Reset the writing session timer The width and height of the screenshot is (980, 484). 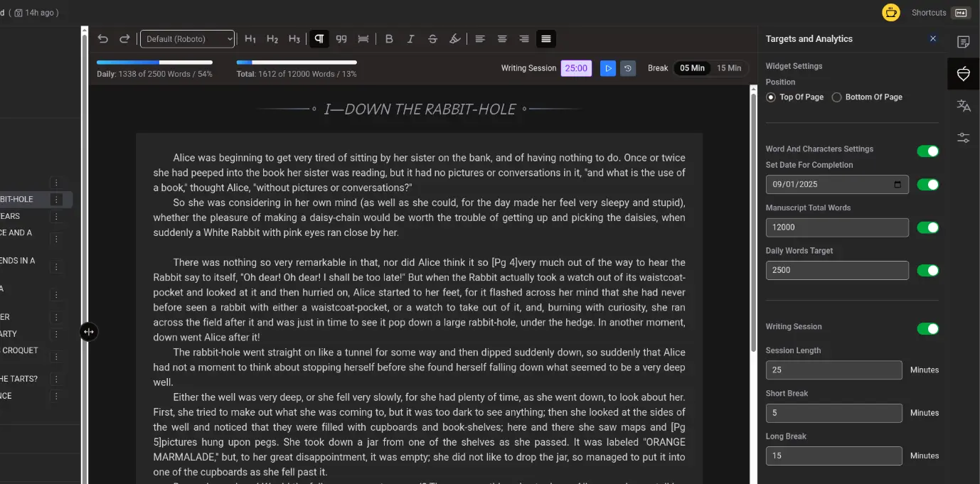[x=627, y=68]
